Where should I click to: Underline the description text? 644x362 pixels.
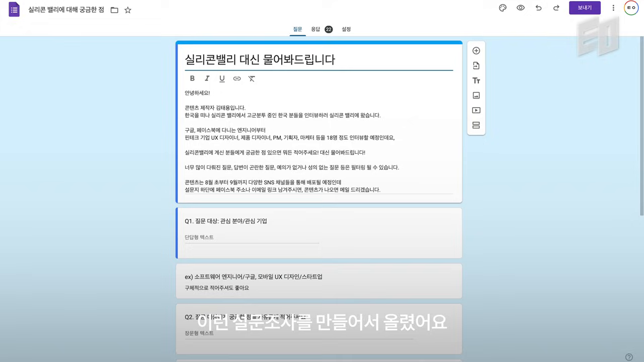pos(222,78)
